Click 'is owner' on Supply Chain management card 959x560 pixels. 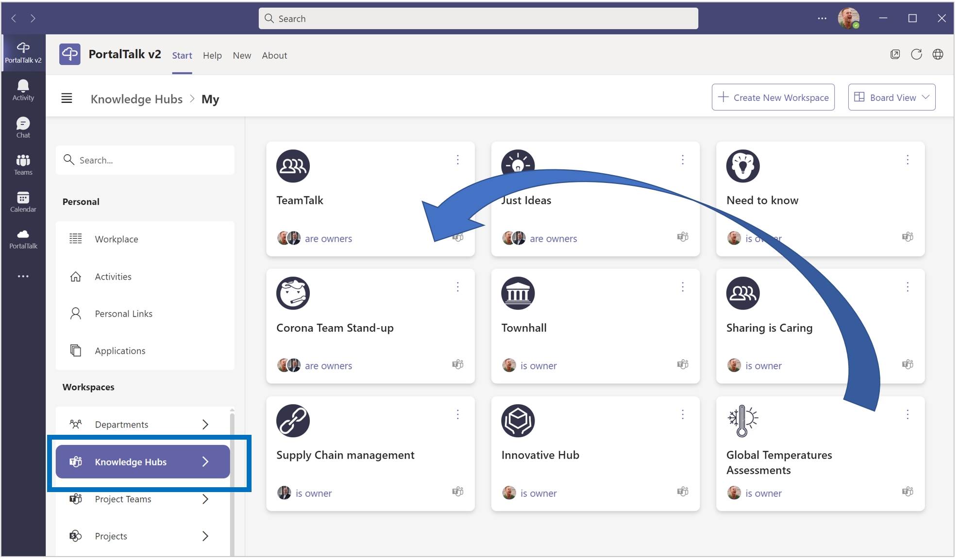314,494
